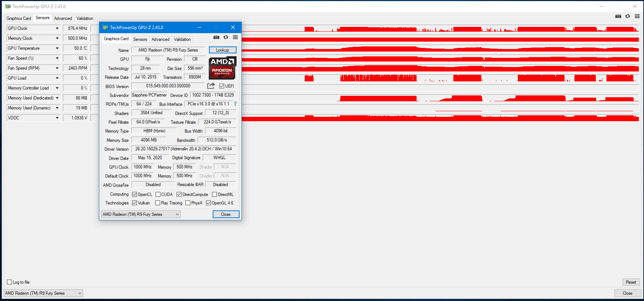
Task: Click the screenshot camera icon in front GPU-Z dialog
Action: click(216, 37)
